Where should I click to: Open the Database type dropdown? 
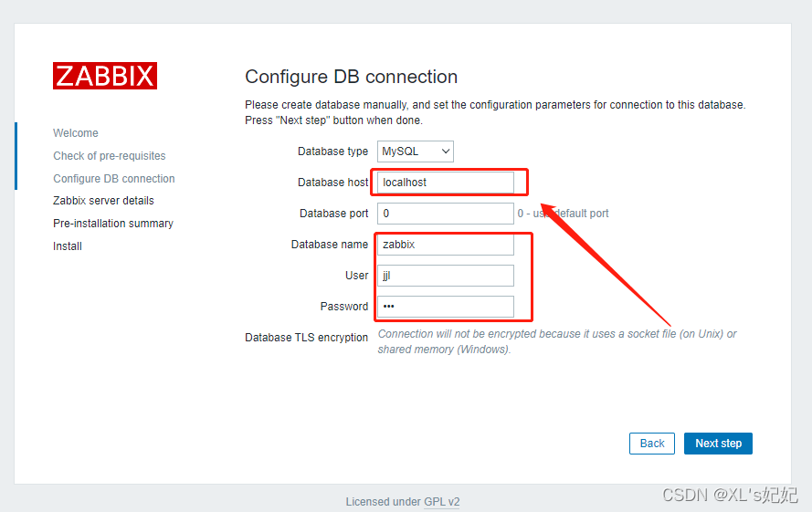[x=416, y=152]
